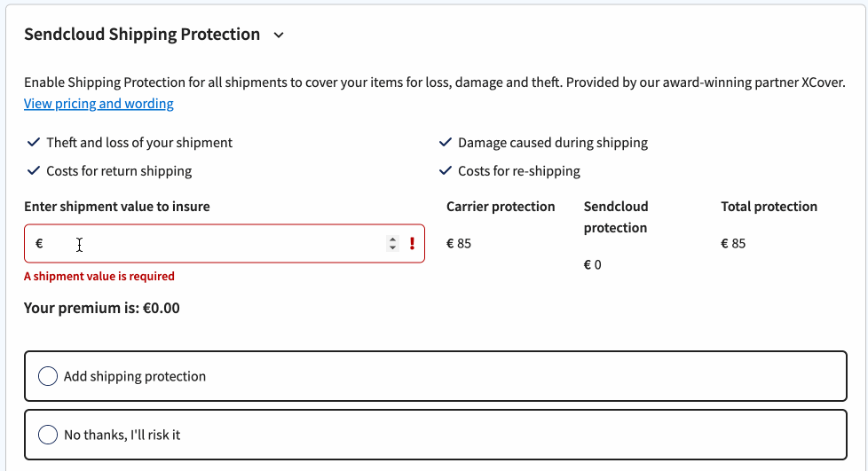Screen dimensions: 868x471
Task: Click checkmark beside Theft and loss of shipment
Action: 34,142
